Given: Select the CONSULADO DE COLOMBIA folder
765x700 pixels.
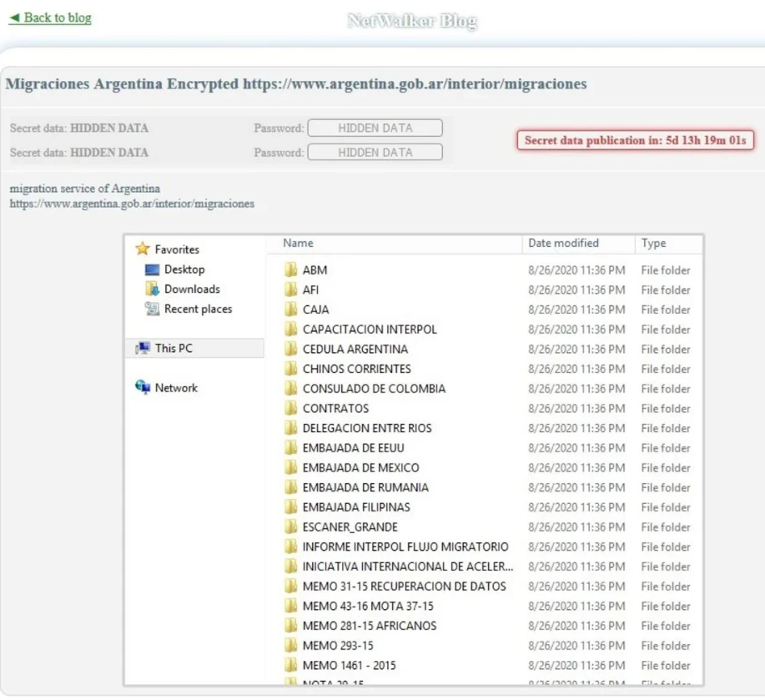Looking at the screenshot, I should (374, 388).
